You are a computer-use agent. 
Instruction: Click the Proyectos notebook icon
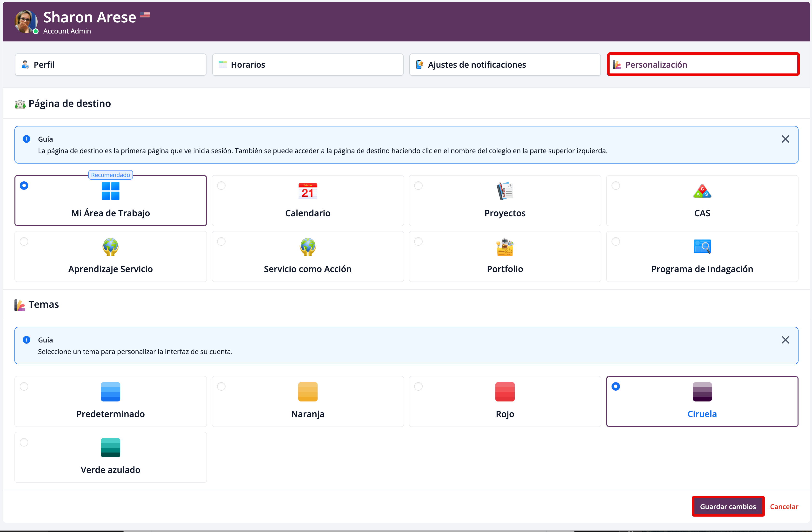tap(505, 191)
